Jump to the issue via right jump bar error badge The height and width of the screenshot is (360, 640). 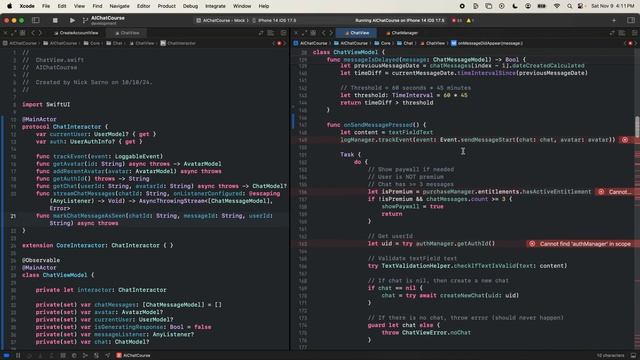point(631,43)
